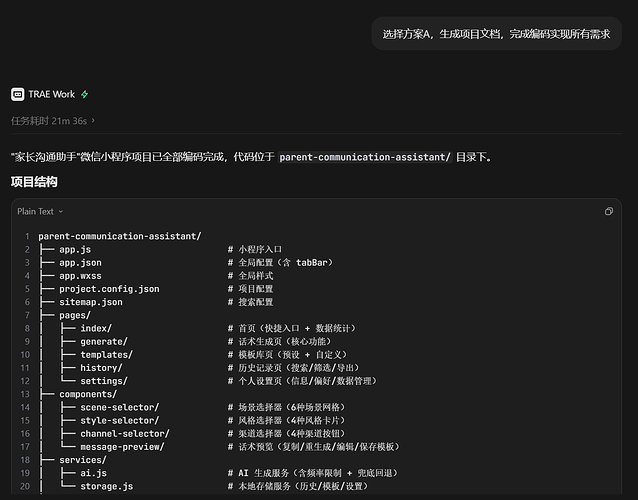Click the style-selector/ line
The image size is (638, 500).
(x=120, y=421)
